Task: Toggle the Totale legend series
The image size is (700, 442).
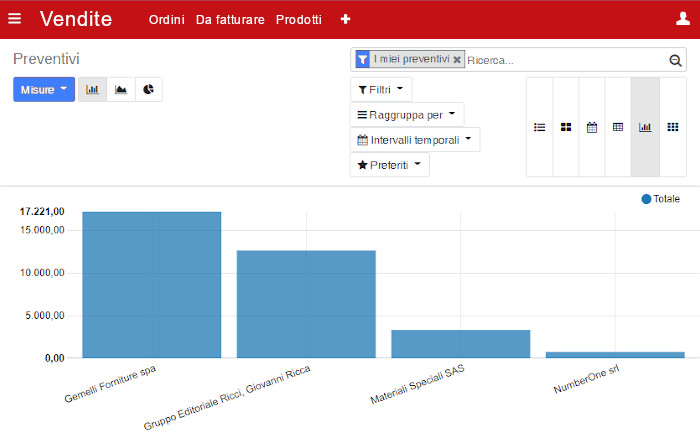Action: tap(660, 199)
